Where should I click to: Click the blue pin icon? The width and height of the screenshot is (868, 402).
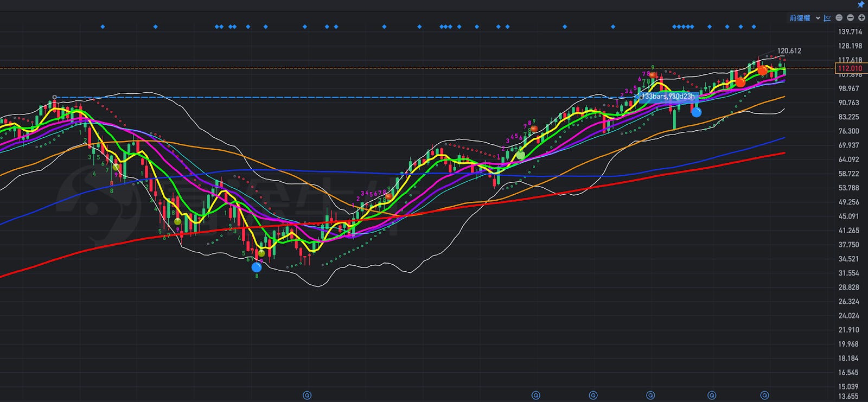point(860,4)
